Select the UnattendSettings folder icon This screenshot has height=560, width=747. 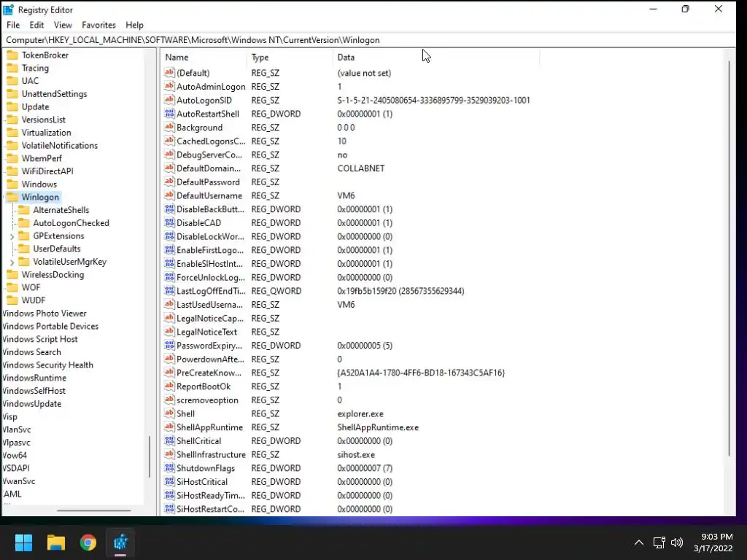13,93
